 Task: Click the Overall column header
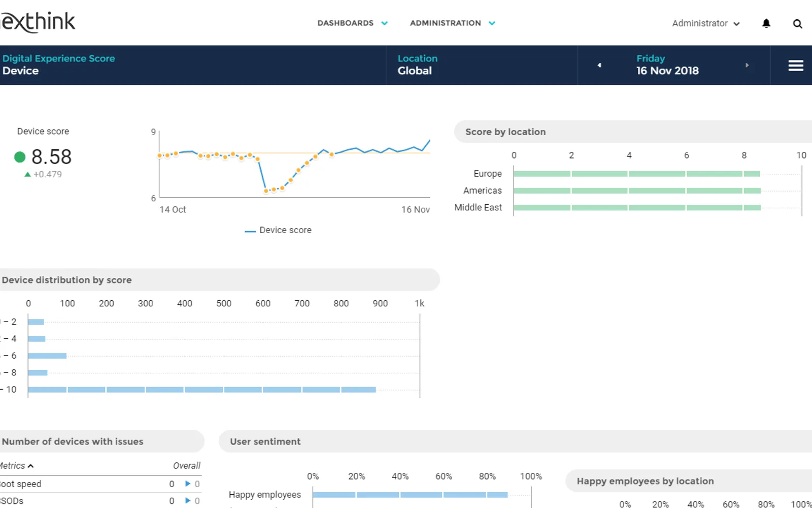[x=187, y=465]
